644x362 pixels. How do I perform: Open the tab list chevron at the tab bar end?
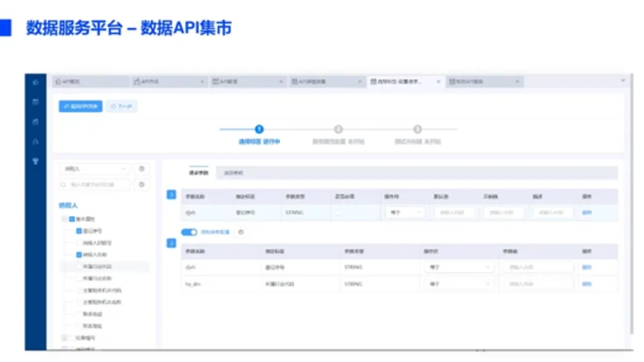pos(623,81)
